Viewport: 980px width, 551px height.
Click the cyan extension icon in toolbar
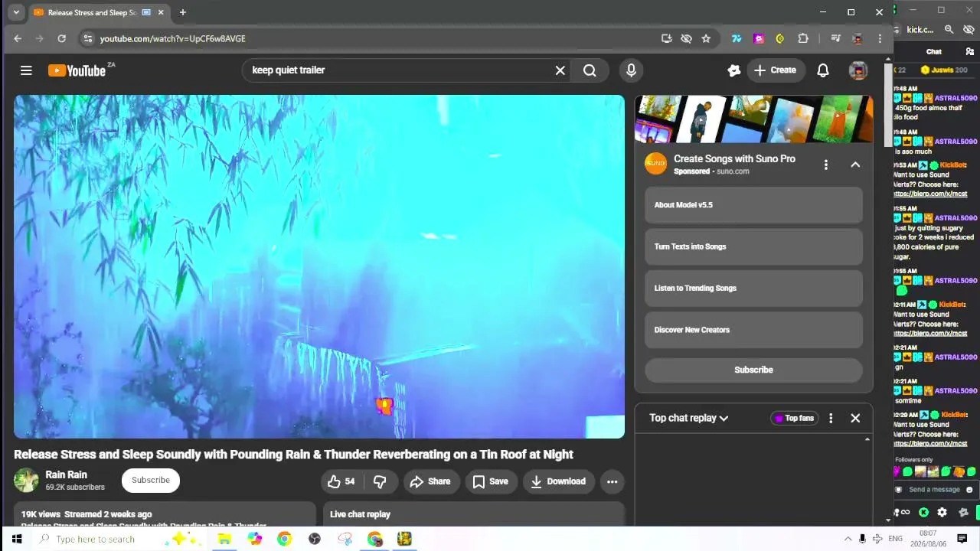coord(737,38)
